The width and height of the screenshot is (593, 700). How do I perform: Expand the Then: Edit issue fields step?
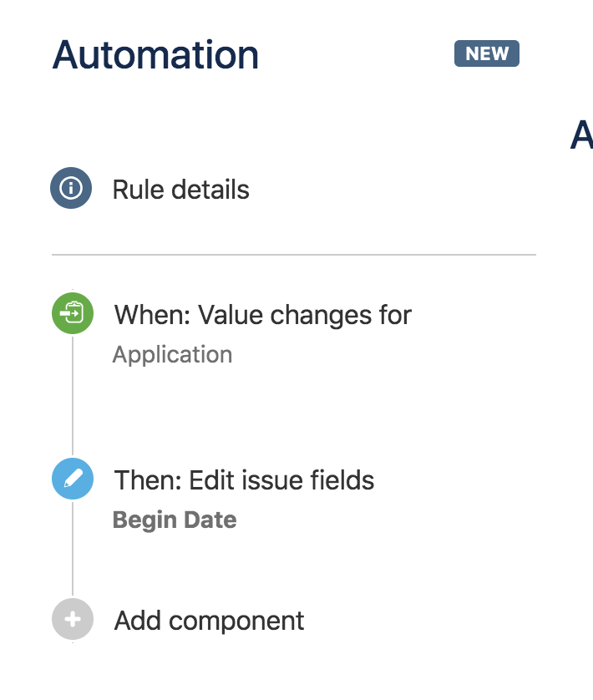point(243,479)
